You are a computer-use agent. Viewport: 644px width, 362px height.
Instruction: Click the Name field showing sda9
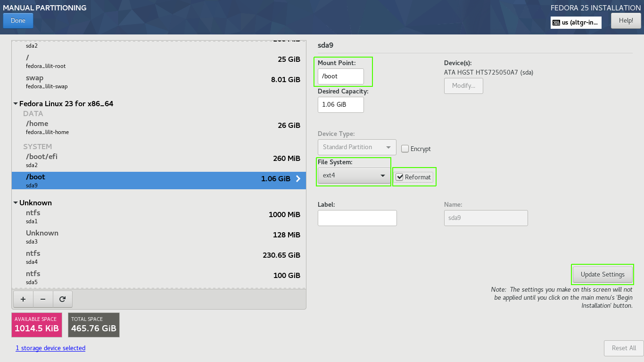click(486, 218)
